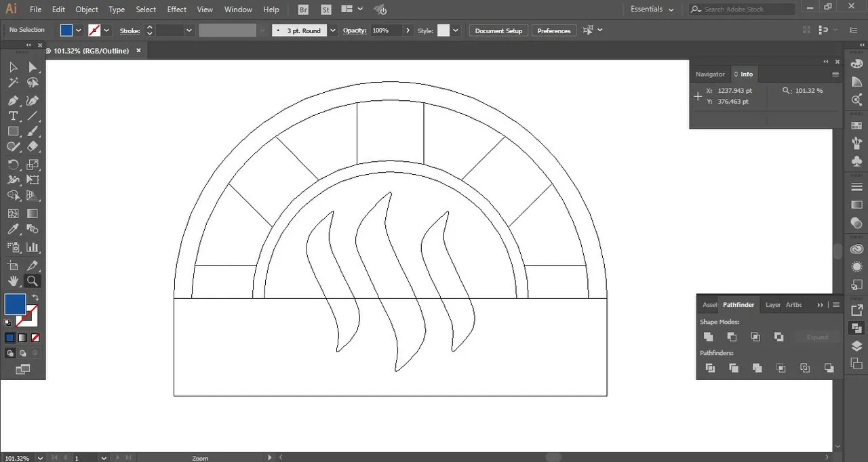Select the Column Graph tool
Viewport: 868px width, 462px height.
coord(33,247)
